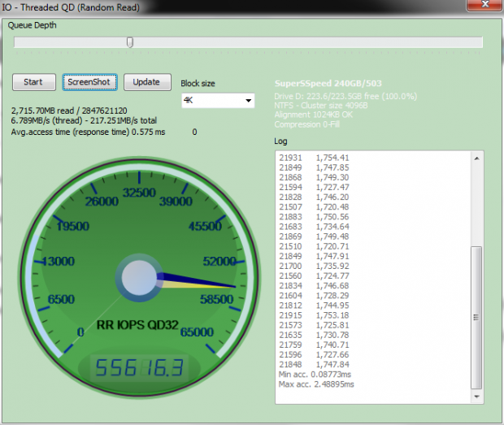Image resolution: width=504 pixels, height=425 pixels.
Task: Select log row 21759 1,740.71
Action: 314,345
